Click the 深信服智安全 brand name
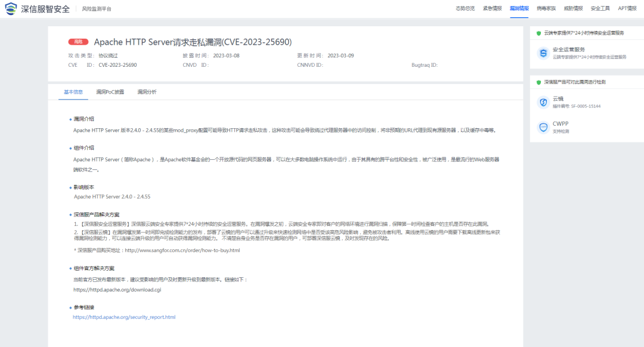This screenshot has width=644, height=347. pyautogui.click(x=45, y=9)
